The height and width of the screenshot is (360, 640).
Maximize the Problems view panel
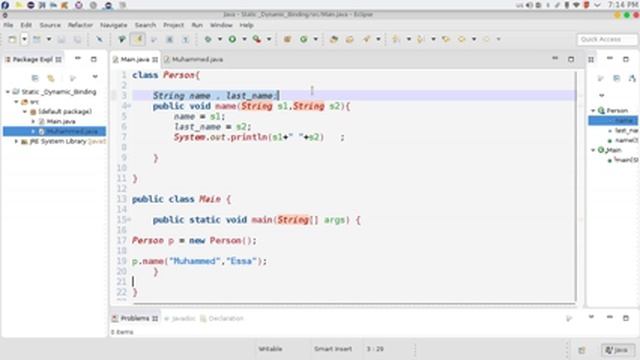tap(626, 318)
